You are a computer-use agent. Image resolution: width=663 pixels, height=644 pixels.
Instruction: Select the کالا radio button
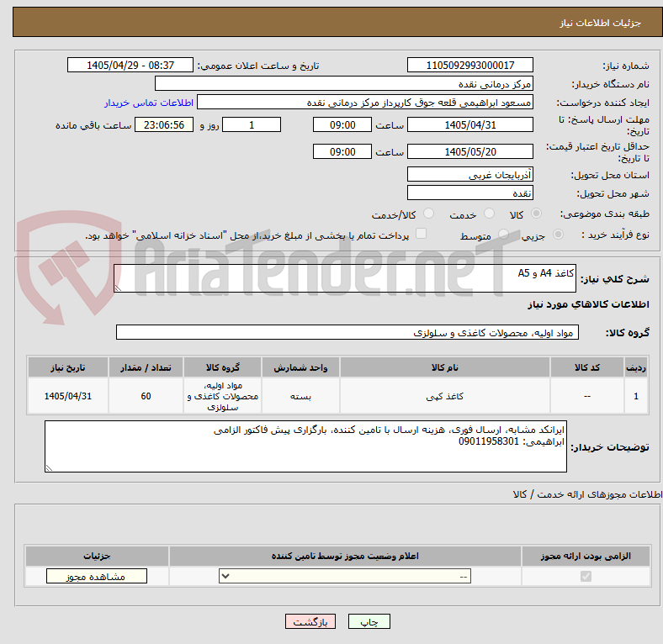click(536, 214)
